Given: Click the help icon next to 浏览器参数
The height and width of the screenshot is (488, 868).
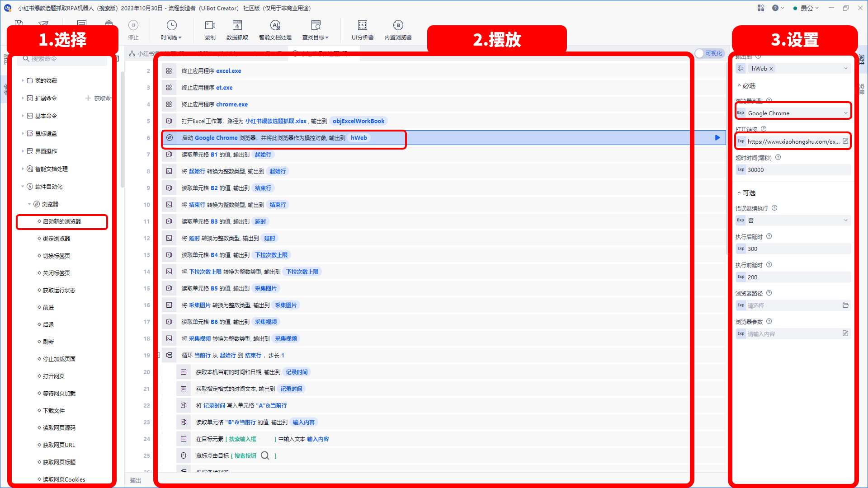Looking at the screenshot, I should (769, 321).
